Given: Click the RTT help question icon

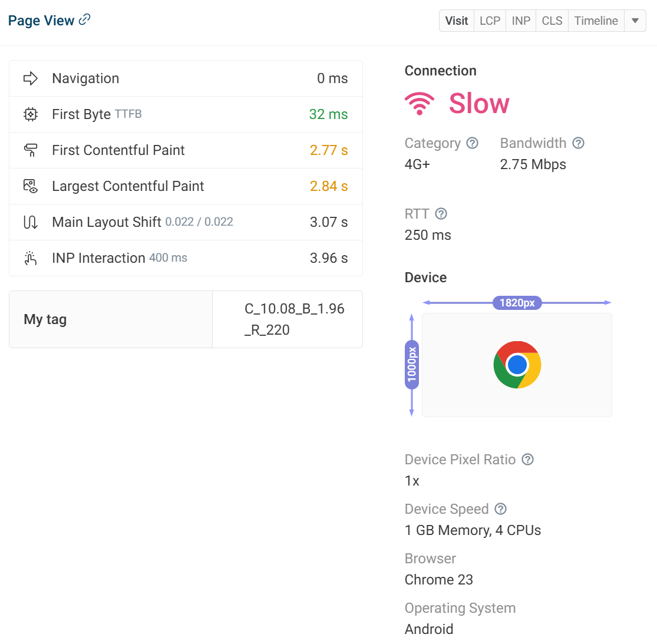Looking at the screenshot, I should (x=441, y=214).
